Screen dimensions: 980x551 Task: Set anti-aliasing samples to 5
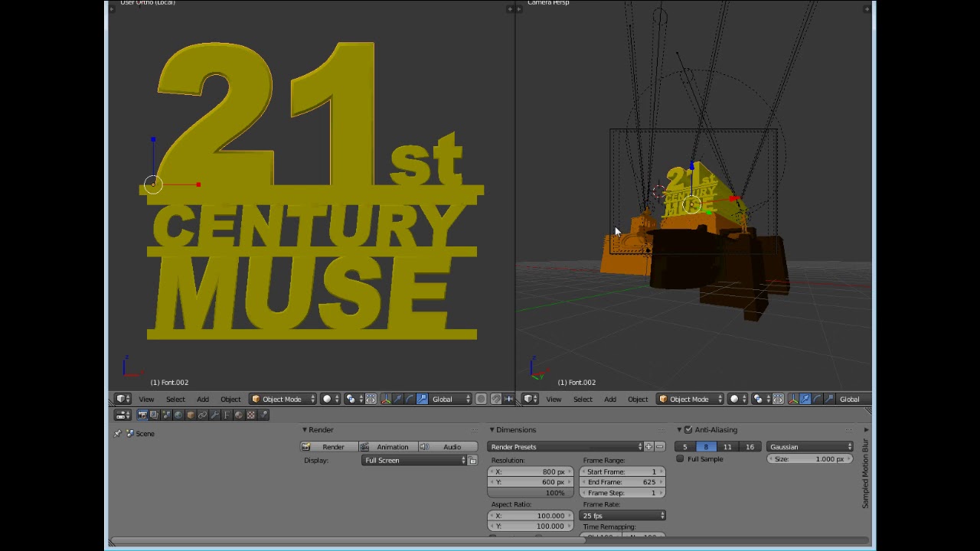(685, 447)
